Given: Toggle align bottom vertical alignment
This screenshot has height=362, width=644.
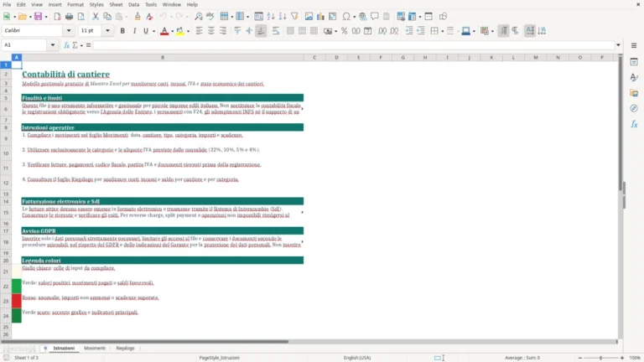Looking at the screenshot, I should coord(261,31).
